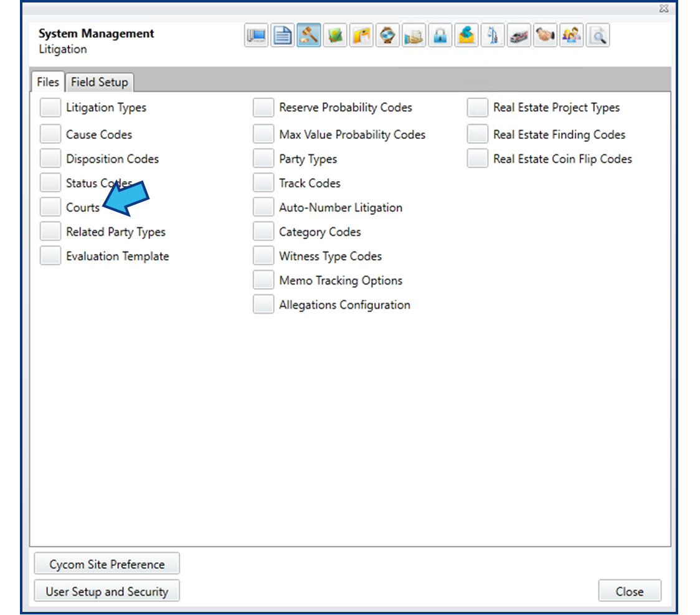Switch to the Field Setup tab
This screenshot has width=700, height=615.
click(x=99, y=82)
